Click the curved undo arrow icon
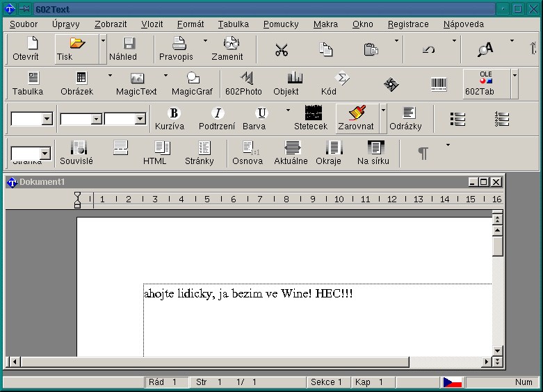Viewport: 543px width, 392px height. click(x=429, y=50)
